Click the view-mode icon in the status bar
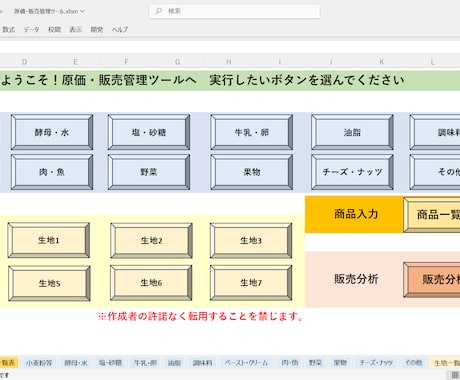 click(455, 375)
